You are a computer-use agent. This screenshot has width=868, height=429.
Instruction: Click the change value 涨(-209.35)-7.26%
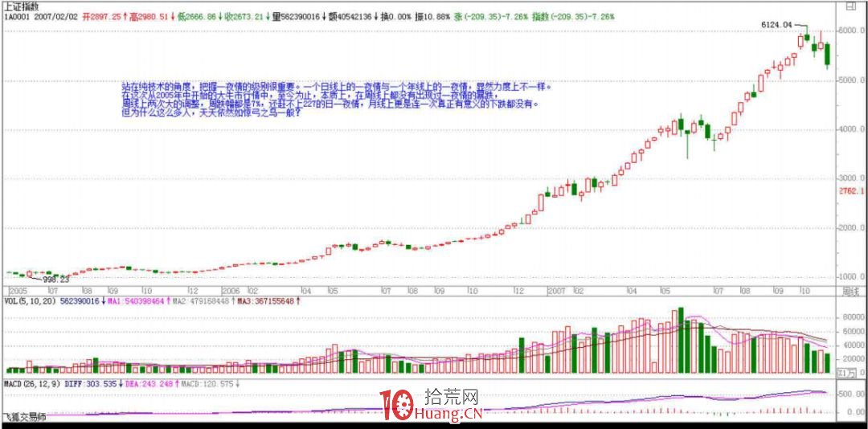pyautogui.click(x=492, y=17)
